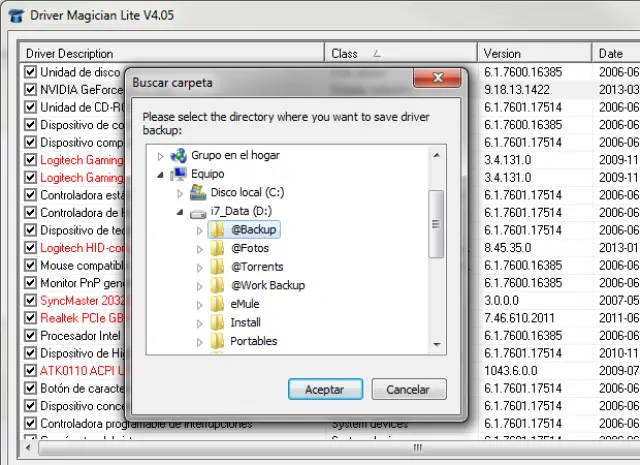This screenshot has height=465, width=640.
Task: Collapse the Equipo tree node
Action: point(162,174)
